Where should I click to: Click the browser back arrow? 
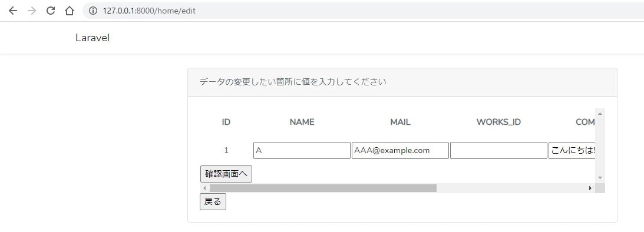click(x=13, y=11)
